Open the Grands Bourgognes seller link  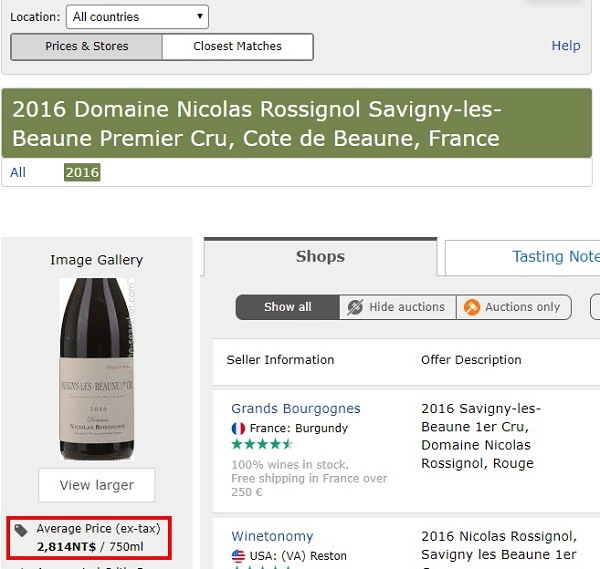(x=296, y=408)
